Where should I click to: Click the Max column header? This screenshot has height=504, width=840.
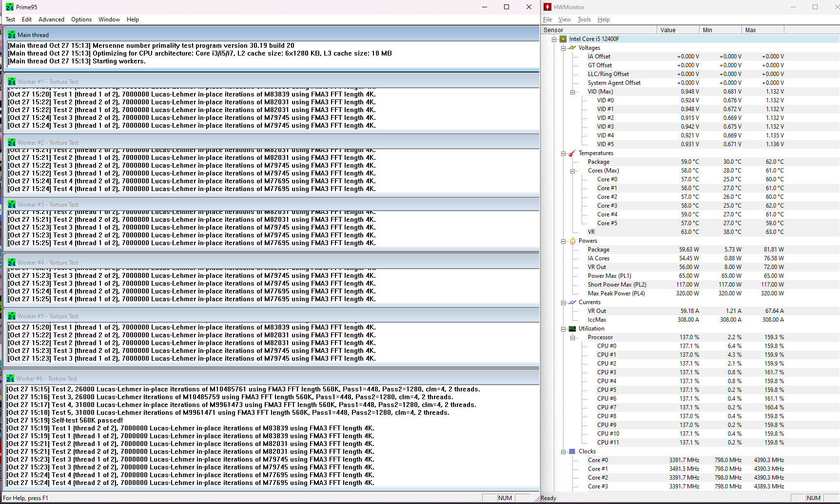(x=763, y=30)
